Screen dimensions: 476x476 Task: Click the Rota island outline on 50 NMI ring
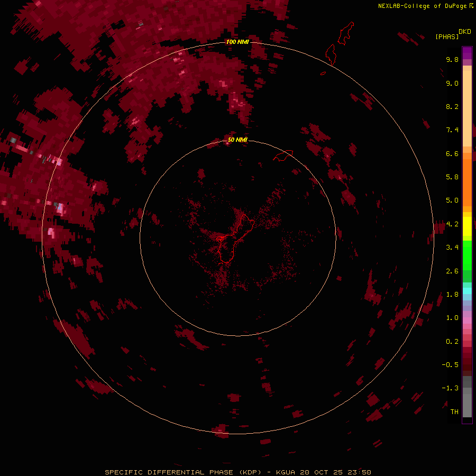[x=283, y=155]
